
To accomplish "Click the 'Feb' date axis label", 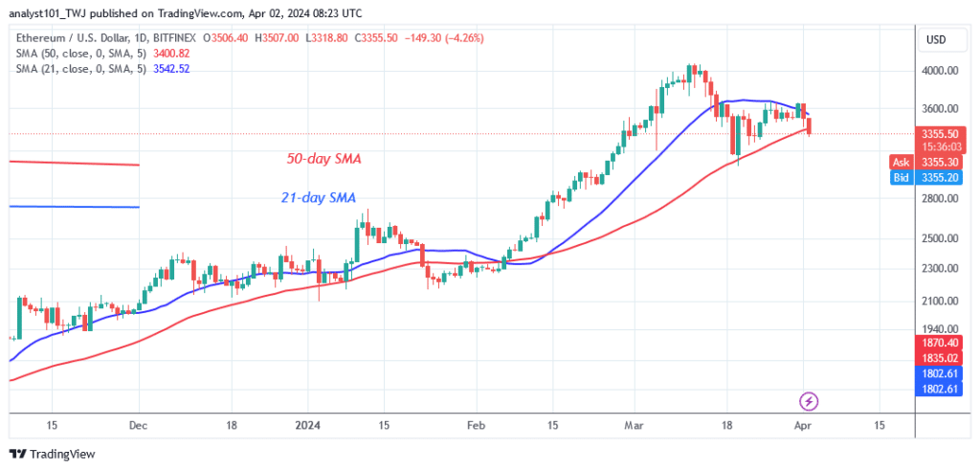I will [476, 426].
